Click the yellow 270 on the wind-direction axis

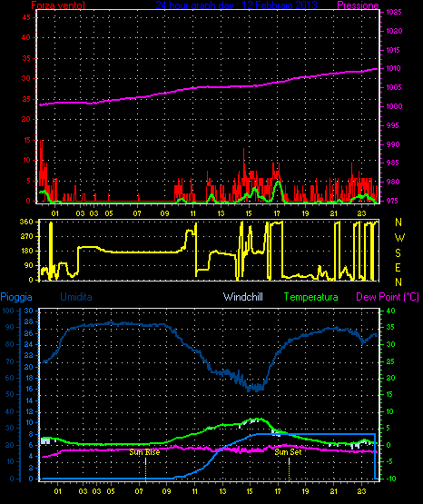(26, 237)
